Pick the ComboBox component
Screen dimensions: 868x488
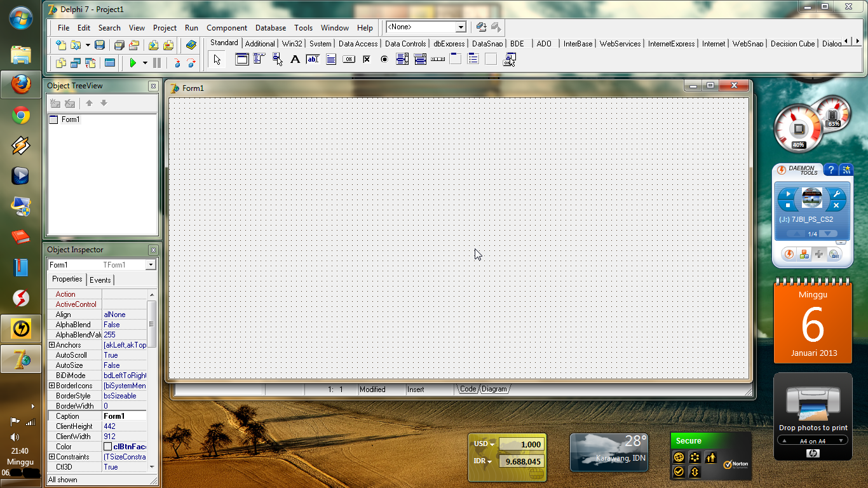pos(420,60)
